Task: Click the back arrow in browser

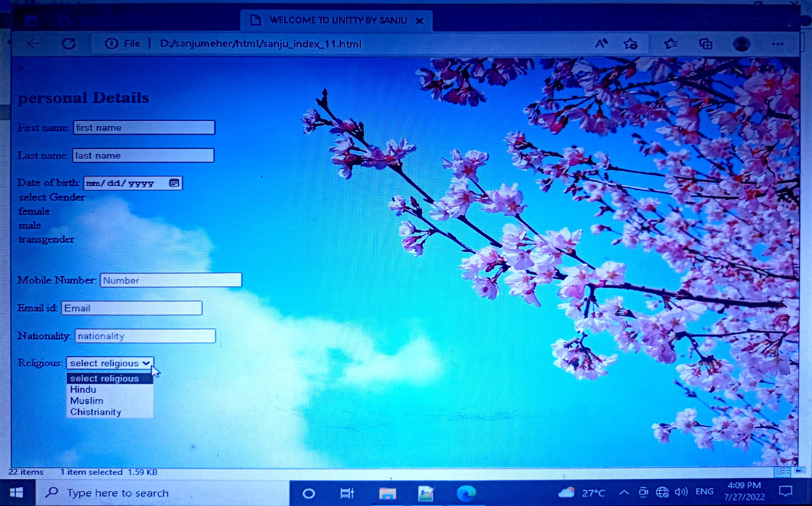Action: pyautogui.click(x=33, y=44)
